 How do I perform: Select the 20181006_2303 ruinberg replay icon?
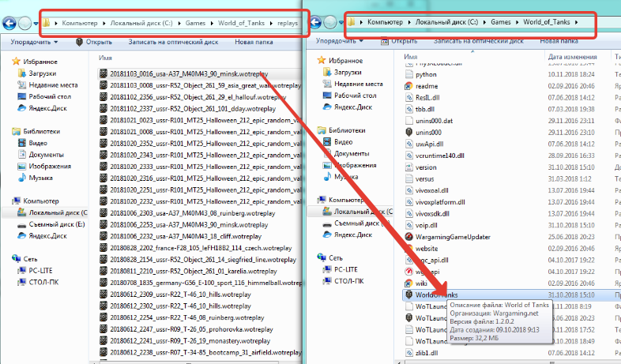pyautogui.click(x=103, y=213)
